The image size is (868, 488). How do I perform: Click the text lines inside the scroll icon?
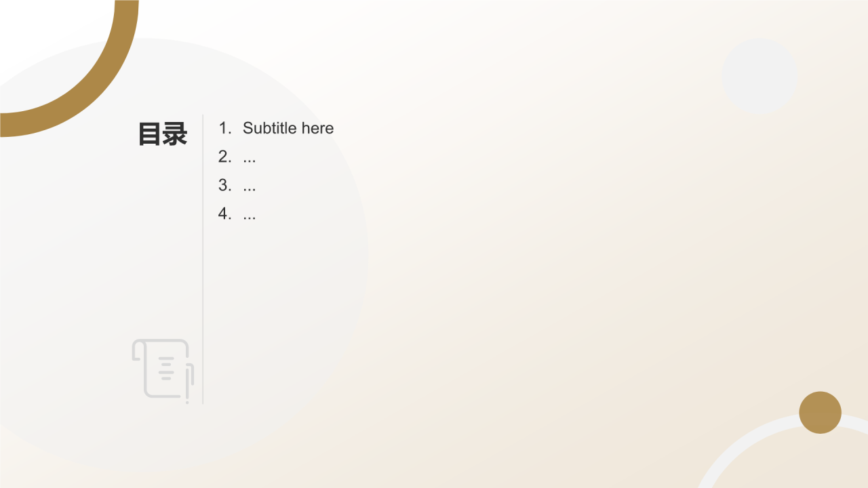pyautogui.click(x=167, y=368)
